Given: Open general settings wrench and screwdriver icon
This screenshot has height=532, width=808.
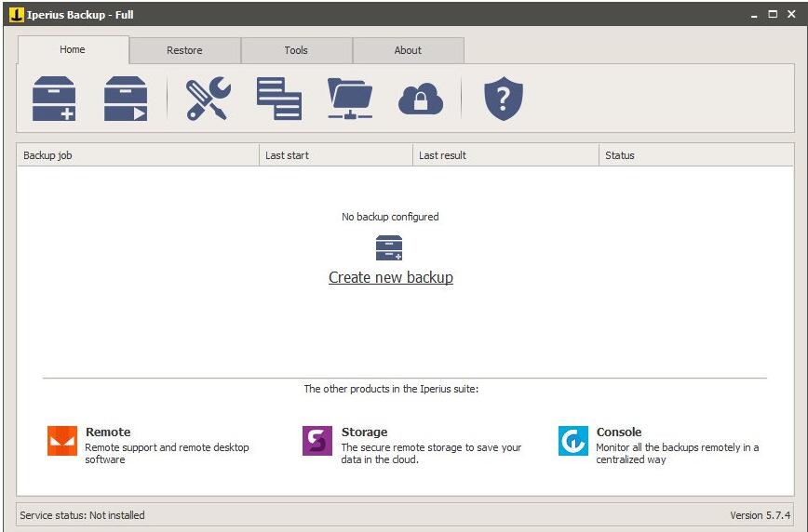Looking at the screenshot, I should [x=209, y=99].
